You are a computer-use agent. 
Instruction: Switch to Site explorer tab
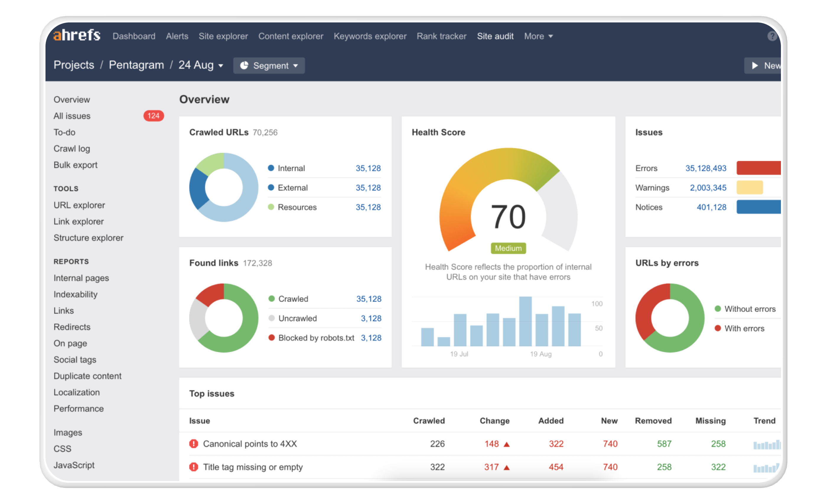(223, 36)
